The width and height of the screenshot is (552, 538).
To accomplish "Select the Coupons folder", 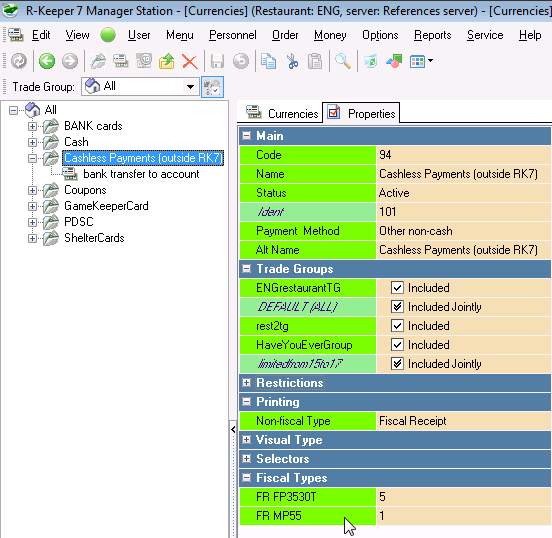I will [x=85, y=190].
